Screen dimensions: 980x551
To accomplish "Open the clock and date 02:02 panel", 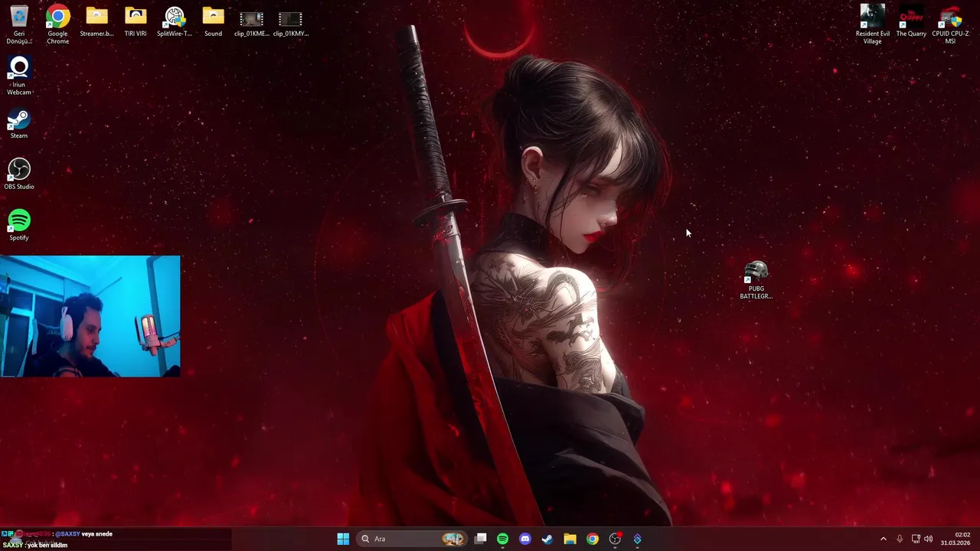I will coord(956,539).
